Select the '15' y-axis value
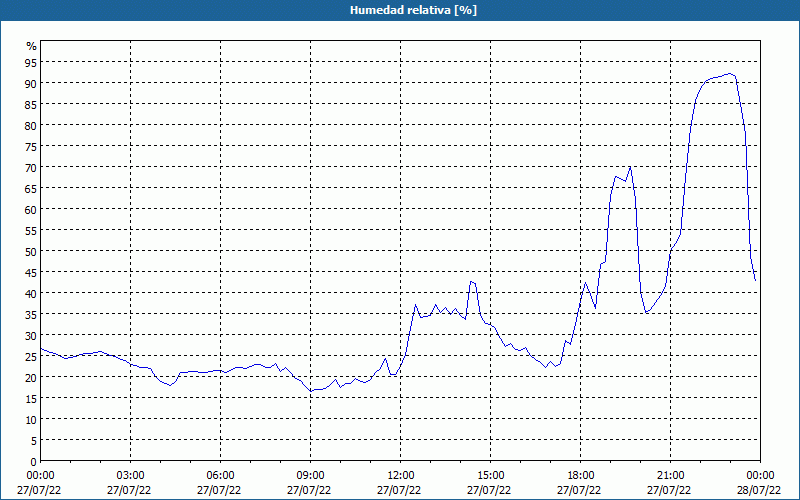Screen dimensions: 800x500 31,398
